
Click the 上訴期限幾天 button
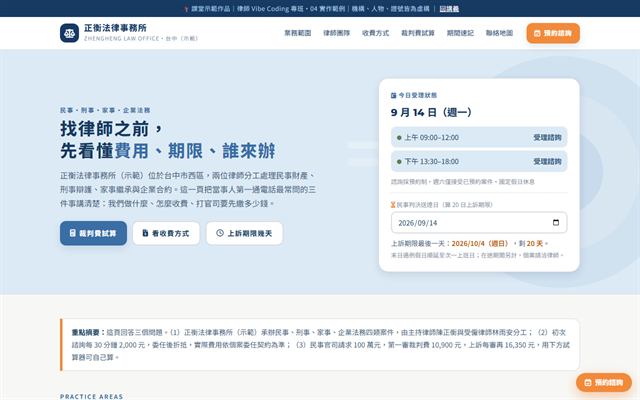pos(244,233)
